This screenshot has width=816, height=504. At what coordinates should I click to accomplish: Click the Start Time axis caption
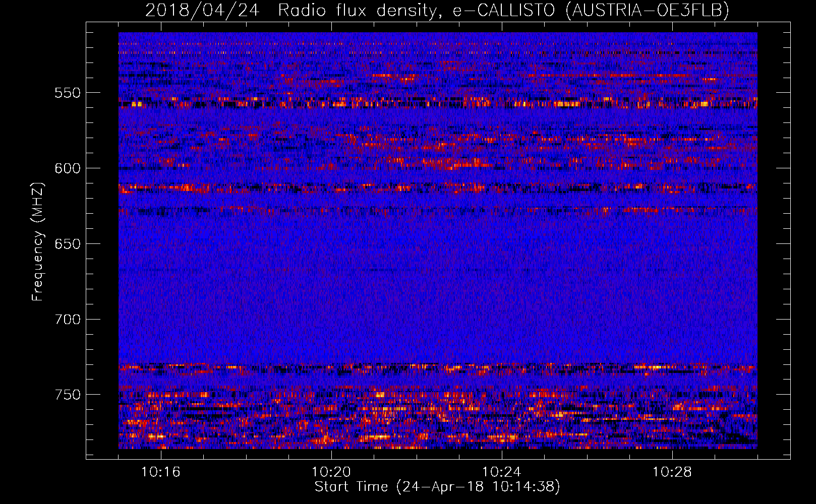437,487
